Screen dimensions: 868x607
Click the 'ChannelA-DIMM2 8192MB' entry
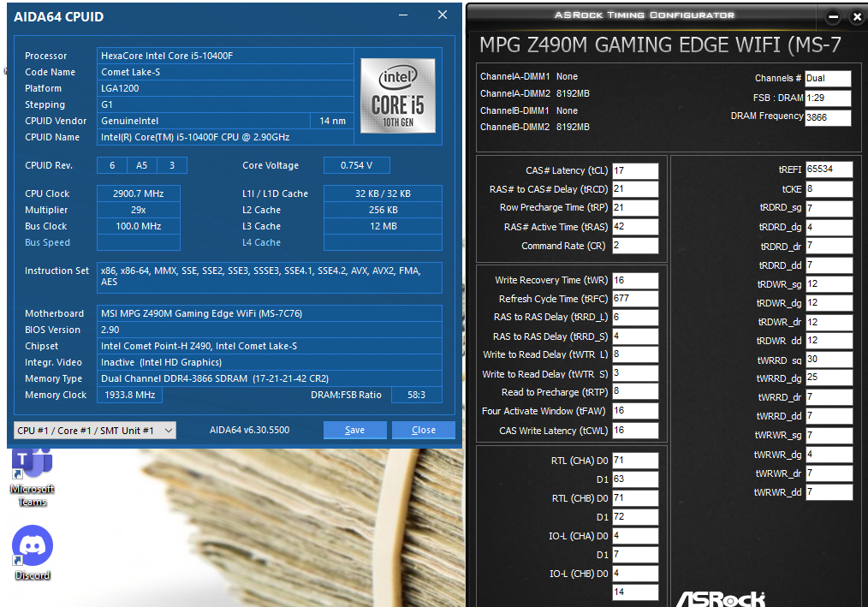point(535,93)
